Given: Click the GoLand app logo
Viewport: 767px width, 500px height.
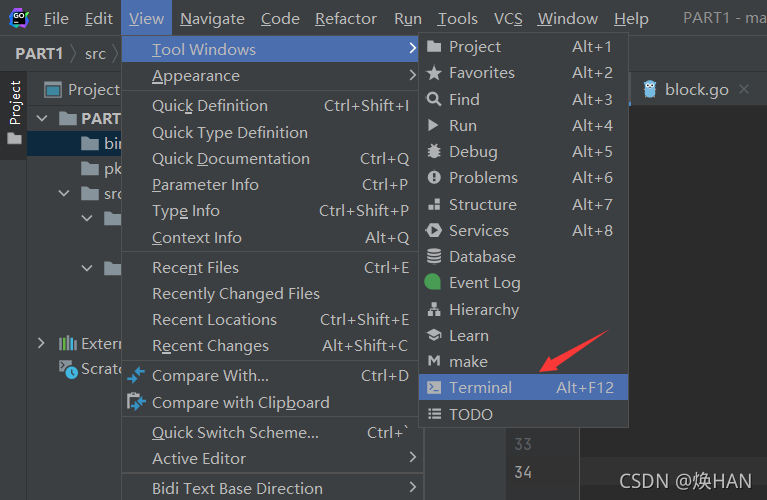Looking at the screenshot, I should (x=19, y=18).
